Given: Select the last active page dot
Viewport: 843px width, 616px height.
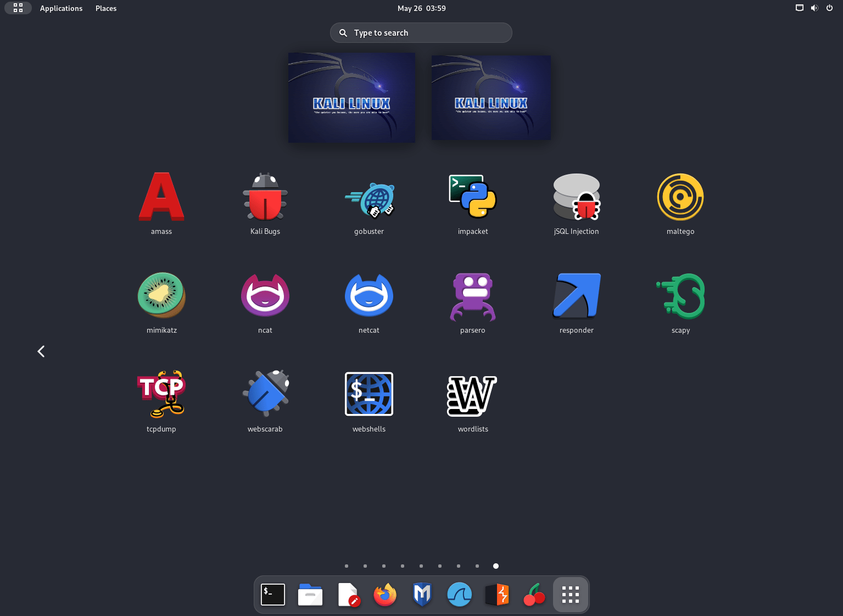Looking at the screenshot, I should (x=496, y=566).
